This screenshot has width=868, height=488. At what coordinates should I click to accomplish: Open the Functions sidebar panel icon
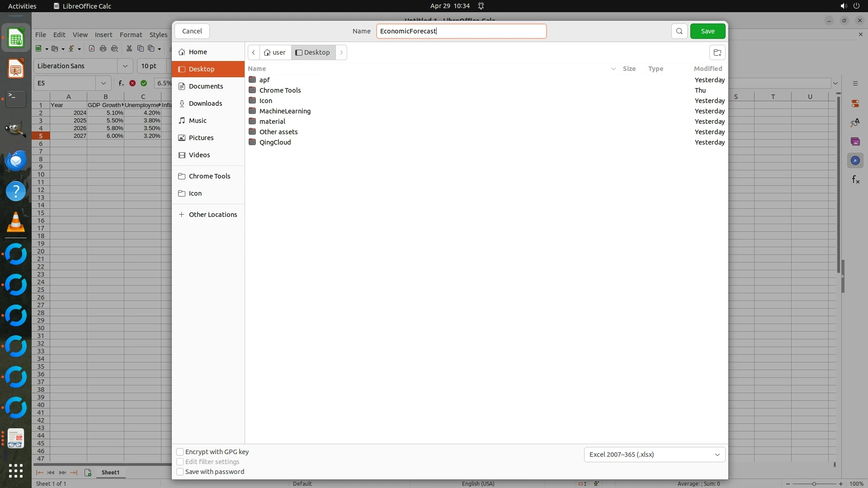tap(855, 180)
